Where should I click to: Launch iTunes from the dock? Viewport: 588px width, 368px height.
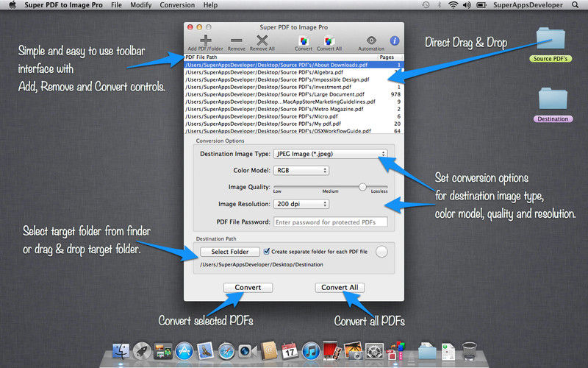tap(311, 352)
